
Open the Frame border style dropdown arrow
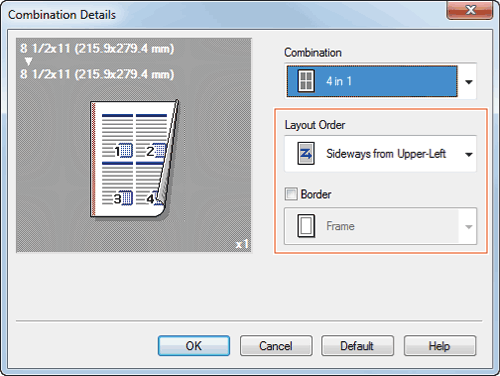[469, 227]
